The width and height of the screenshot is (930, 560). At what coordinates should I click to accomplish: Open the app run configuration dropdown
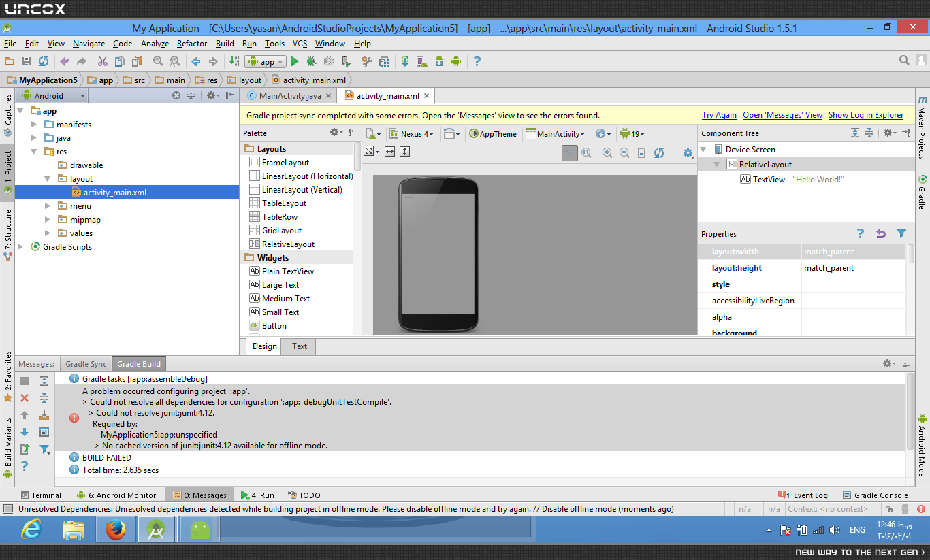click(266, 61)
